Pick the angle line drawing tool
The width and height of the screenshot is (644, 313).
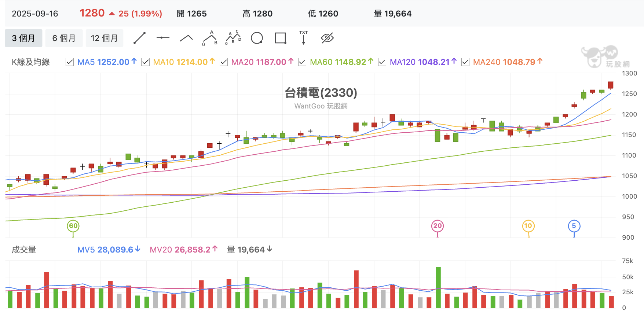[186, 38]
